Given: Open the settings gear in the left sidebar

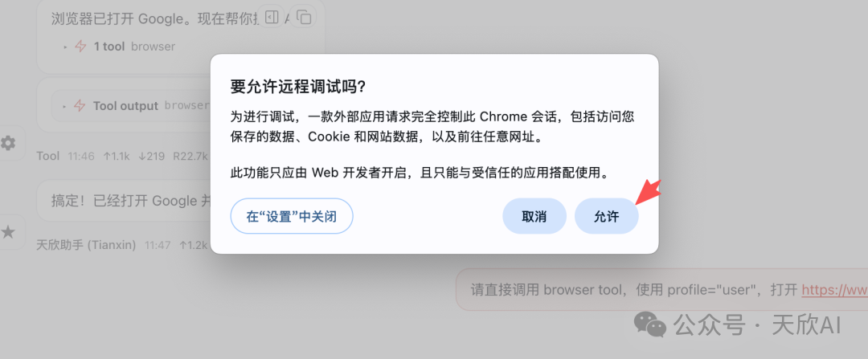Looking at the screenshot, I should click(8, 143).
